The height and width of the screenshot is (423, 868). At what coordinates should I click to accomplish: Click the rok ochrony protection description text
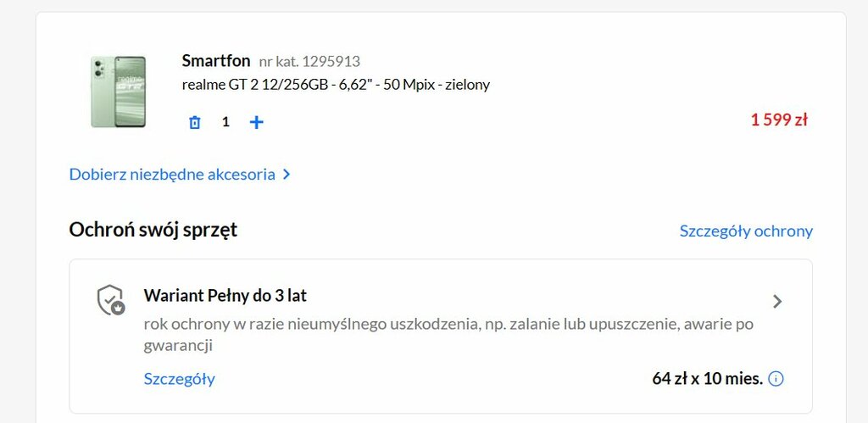click(x=448, y=335)
